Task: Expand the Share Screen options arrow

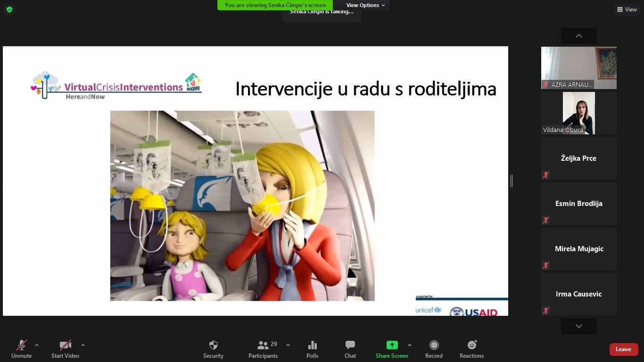Action: 409,345
